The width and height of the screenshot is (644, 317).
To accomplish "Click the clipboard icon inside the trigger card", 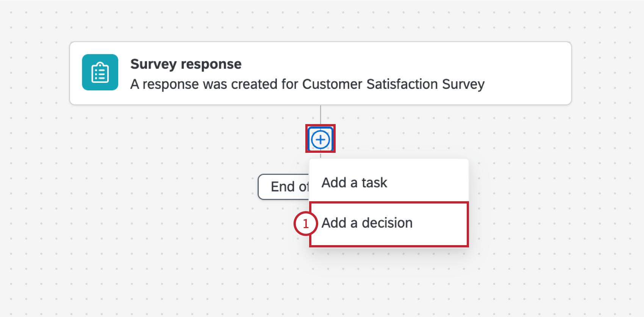I will (100, 72).
